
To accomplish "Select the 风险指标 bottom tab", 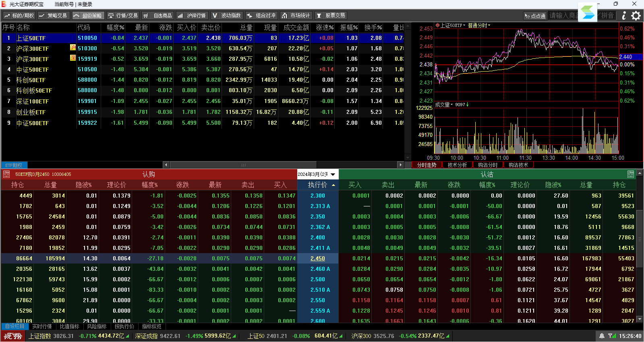I will [97, 326].
